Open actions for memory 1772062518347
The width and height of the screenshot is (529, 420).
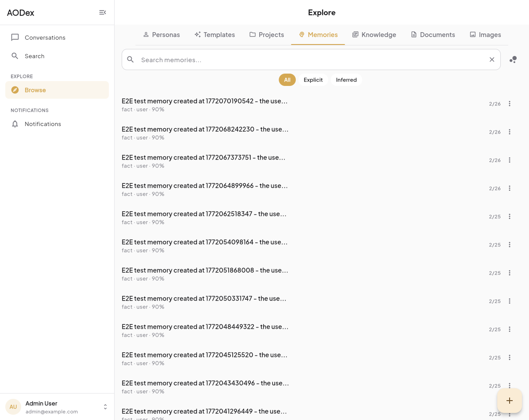[x=510, y=216]
